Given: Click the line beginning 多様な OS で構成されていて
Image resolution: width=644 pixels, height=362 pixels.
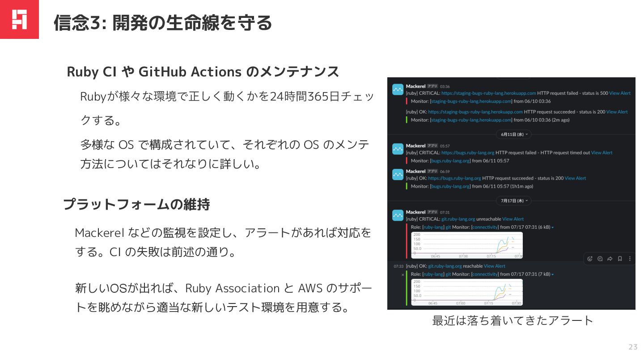Looking at the screenshot, I should click(x=225, y=154).
